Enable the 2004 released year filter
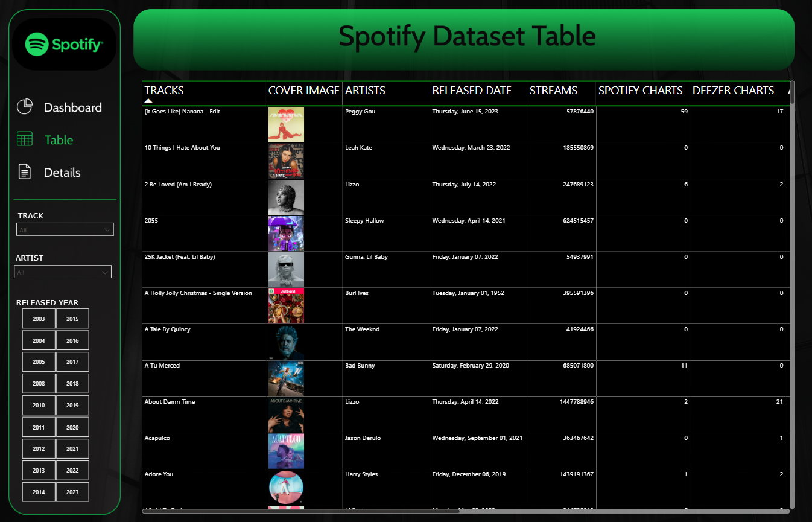This screenshot has height=522, width=812. coord(39,340)
